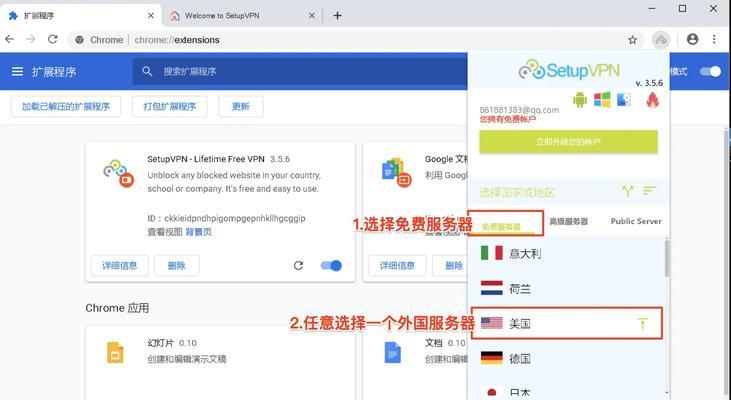Click the extension ID text
The image size is (731, 400).
click(227, 218)
